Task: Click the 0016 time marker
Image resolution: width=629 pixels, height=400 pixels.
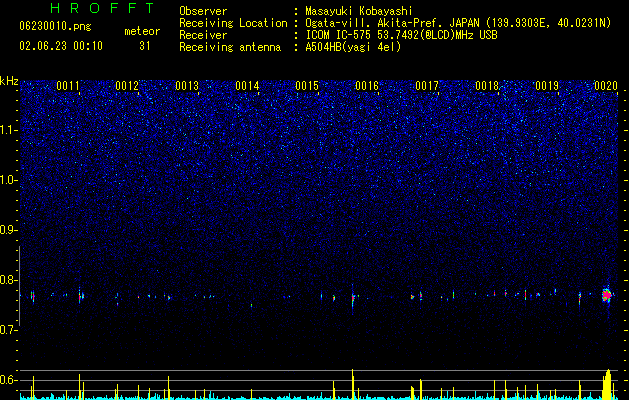Action: click(x=367, y=86)
